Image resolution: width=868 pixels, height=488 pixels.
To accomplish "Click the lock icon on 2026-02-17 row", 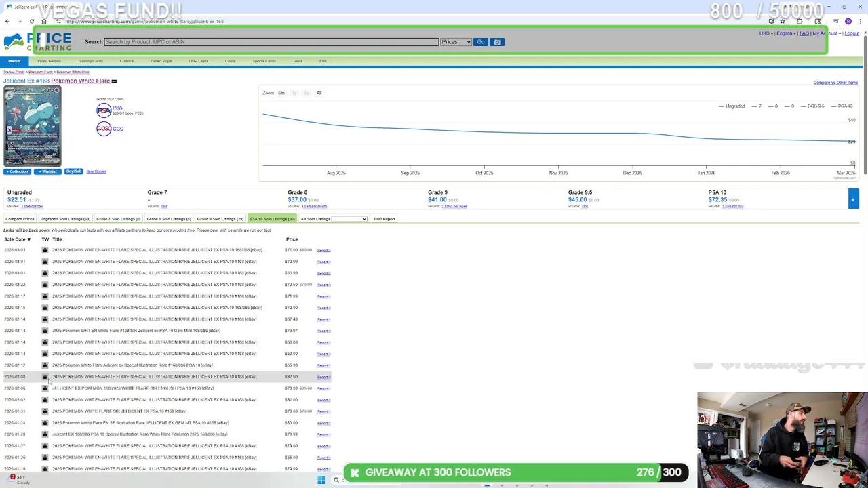I will click(x=45, y=296).
